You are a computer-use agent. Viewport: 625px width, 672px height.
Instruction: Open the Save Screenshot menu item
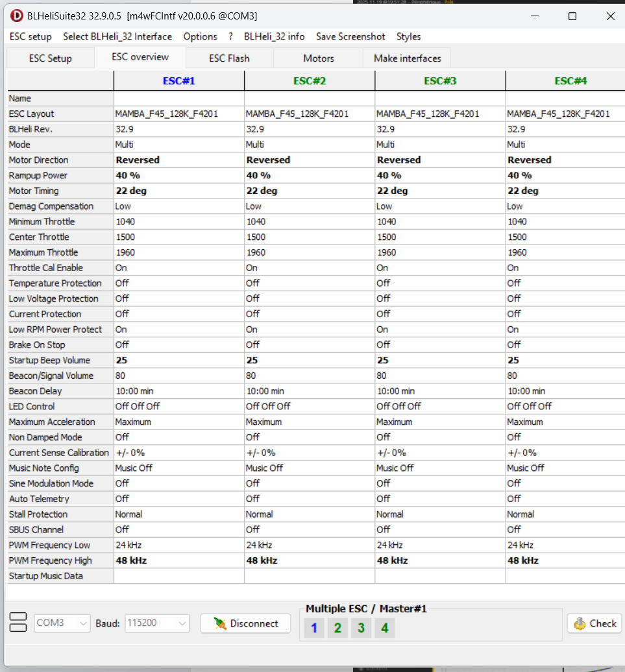pyautogui.click(x=350, y=36)
